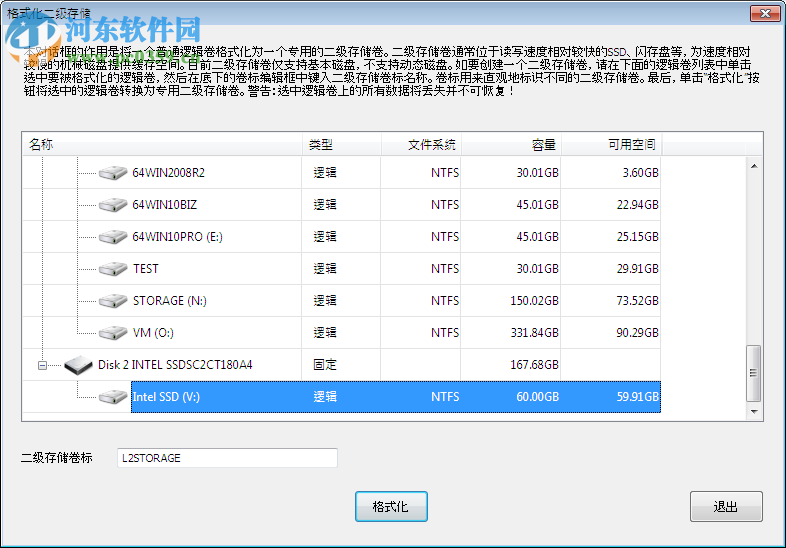The height and width of the screenshot is (548, 786).
Task: Click the 类型 column header
Action: tap(342, 145)
